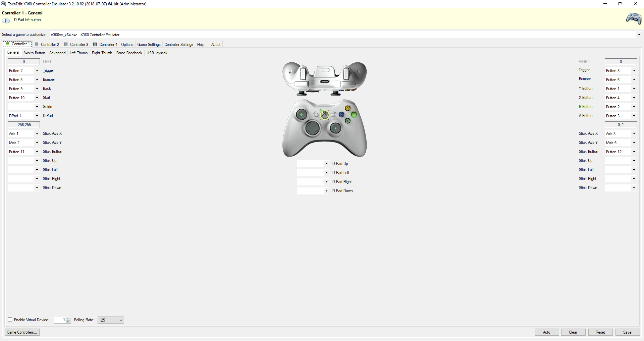The width and height of the screenshot is (644, 341).
Task: Click the info icon beside D-Pad left button
Action: click(6, 21)
